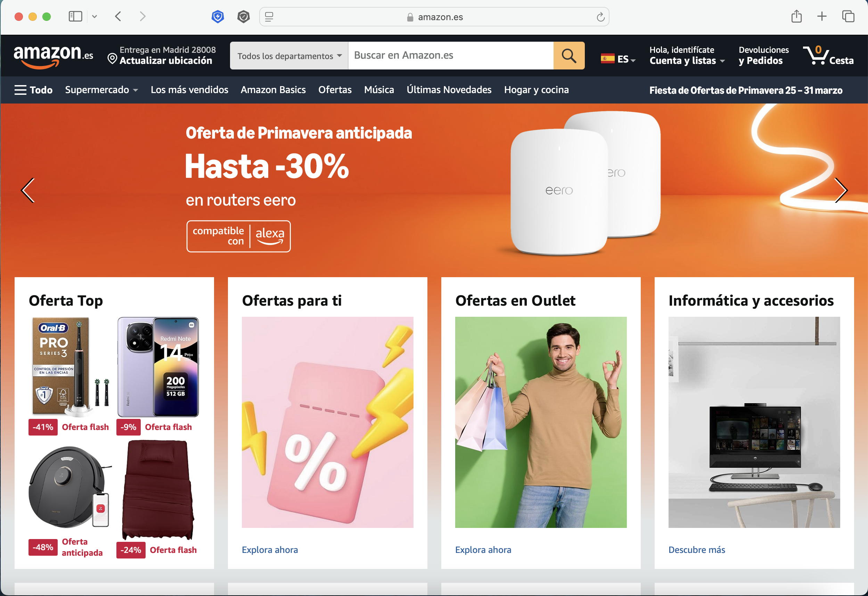Toggle the Safari sidebar
868x596 pixels.
point(75,16)
